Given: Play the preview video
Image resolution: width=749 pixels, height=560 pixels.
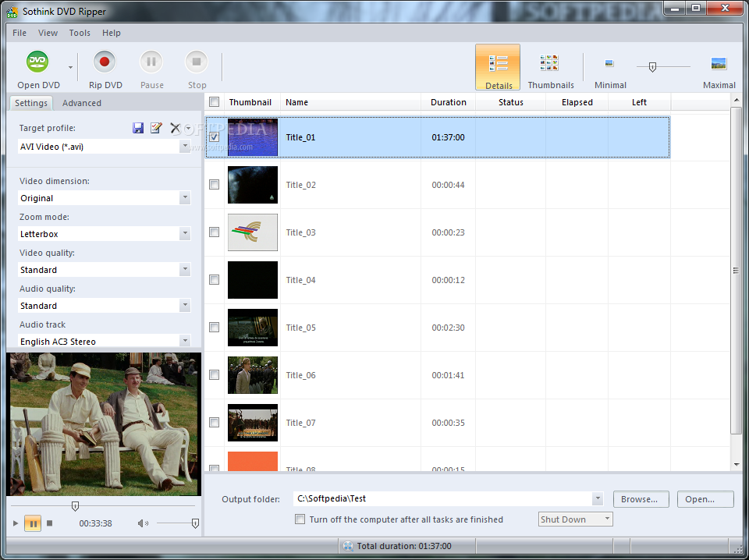Looking at the screenshot, I should coord(16,523).
